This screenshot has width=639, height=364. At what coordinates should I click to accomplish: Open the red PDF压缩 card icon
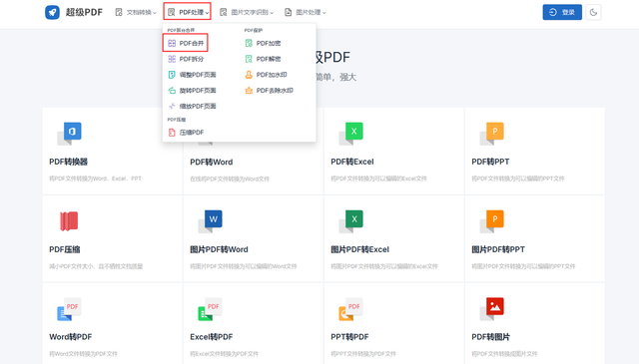(x=69, y=221)
